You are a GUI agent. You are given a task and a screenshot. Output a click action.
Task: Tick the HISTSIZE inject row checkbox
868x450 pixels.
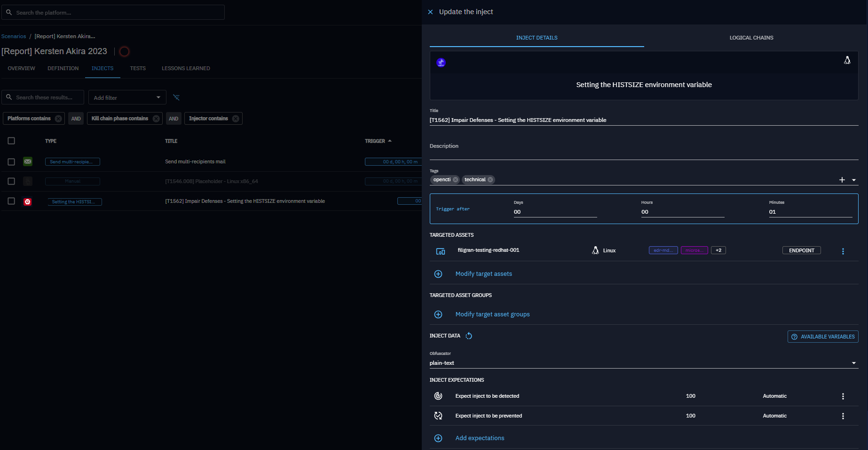pyautogui.click(x=11, y=201)
